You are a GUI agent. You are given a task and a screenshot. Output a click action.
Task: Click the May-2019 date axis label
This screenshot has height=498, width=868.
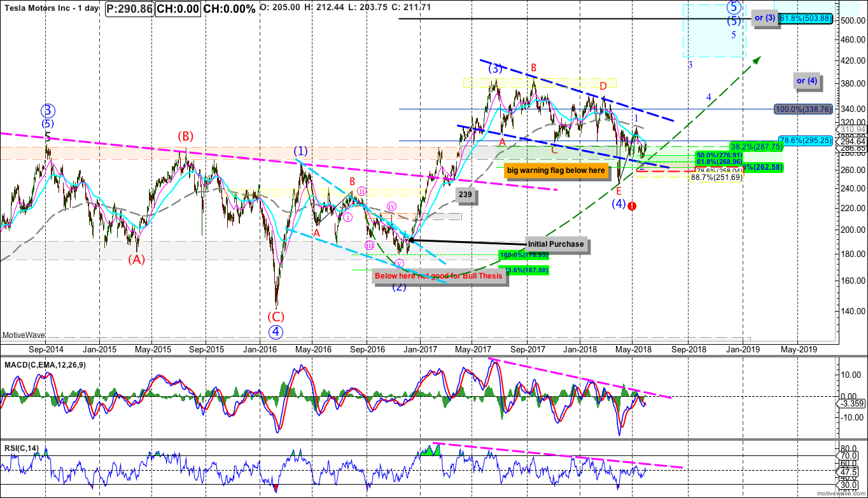tap(799, 349)
